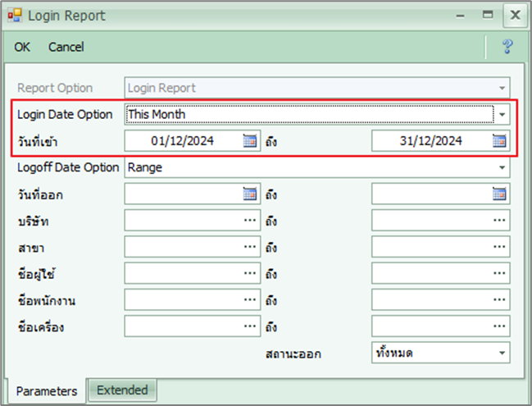Click ellipsis in first ชื่อผู้ใช้ field
The image size is (532, 406).
[250, 274]
